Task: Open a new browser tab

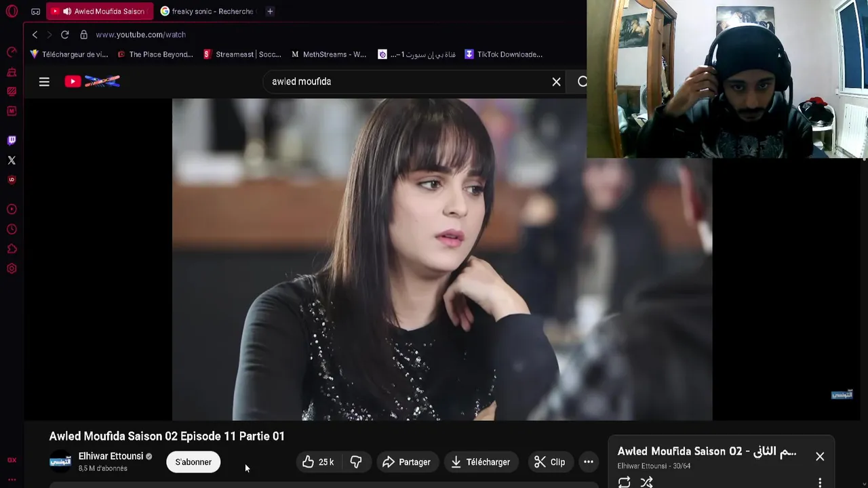Action: tap(270, 12)
